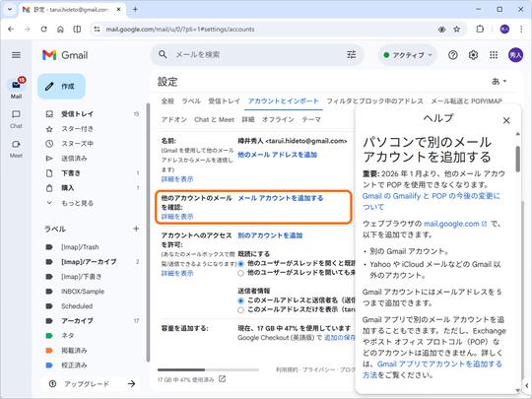
Task: Create new label with plus icon
Action: click(136, 229)
